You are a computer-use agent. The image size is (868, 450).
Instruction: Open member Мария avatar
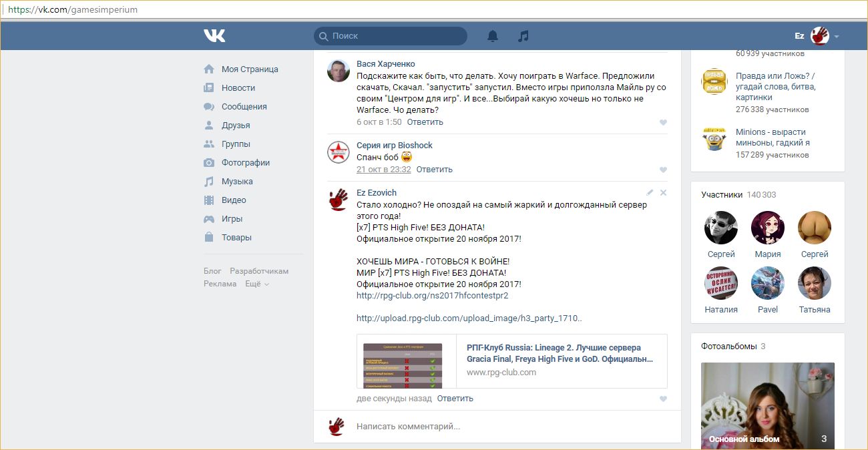pyautogui.click(x=768, y=228)
